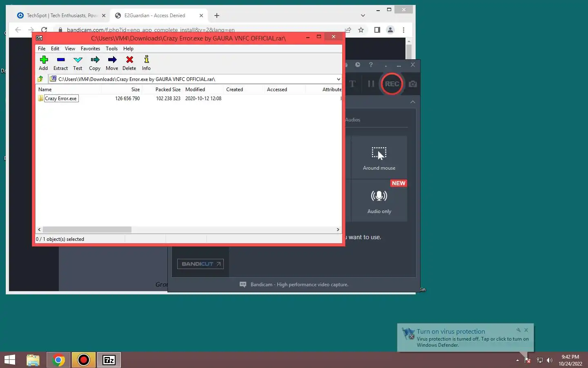Click Turn on virus protection notification
Viewport: 588px width, 368px height.
(465, 338)
